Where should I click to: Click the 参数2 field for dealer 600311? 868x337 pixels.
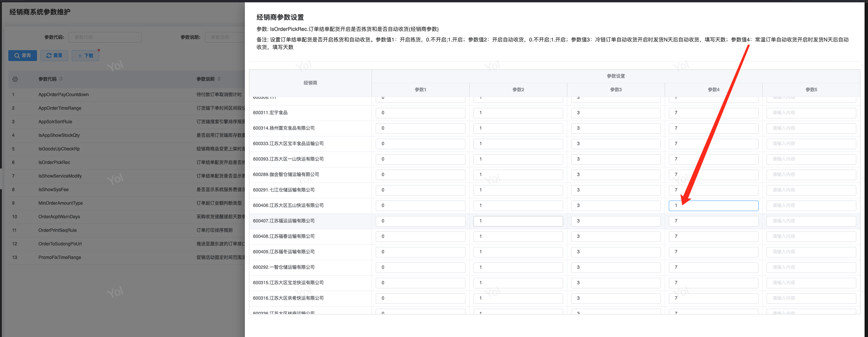[x=518, y=113]
